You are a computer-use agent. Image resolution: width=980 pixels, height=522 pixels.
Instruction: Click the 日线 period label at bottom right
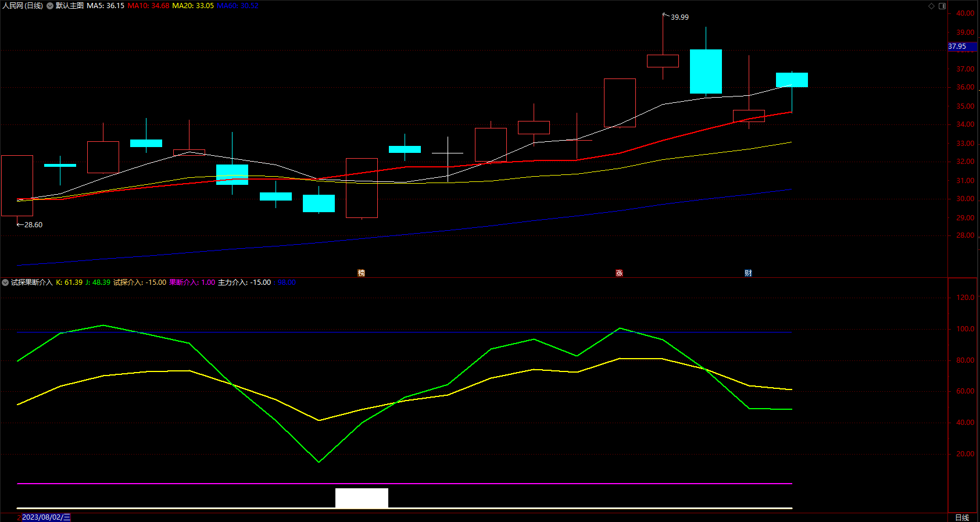[x=962, y=517]
